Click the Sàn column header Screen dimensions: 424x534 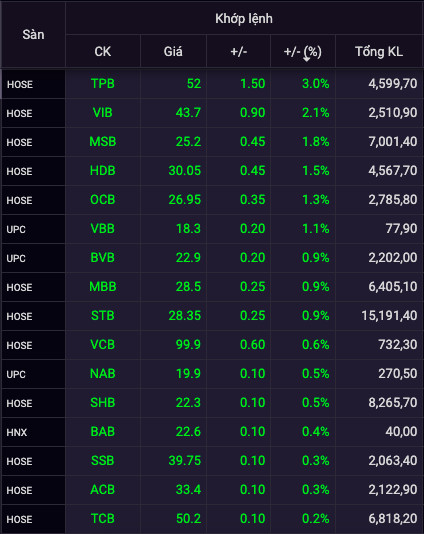point(33,34)
